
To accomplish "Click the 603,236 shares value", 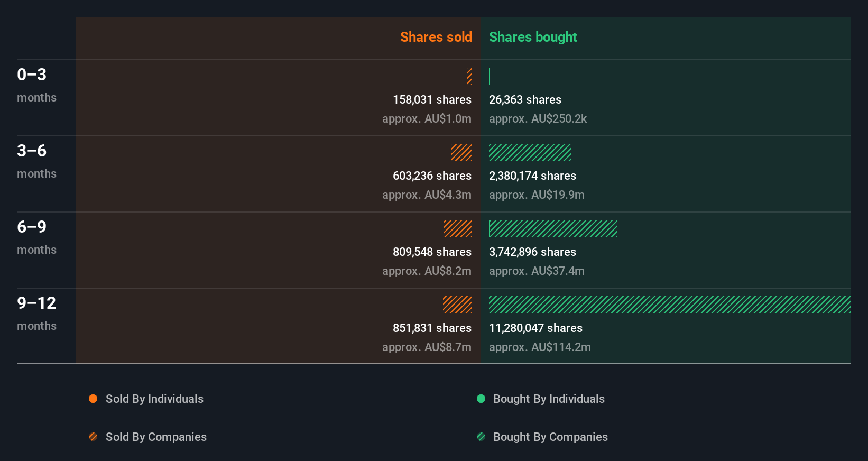I will pyautogui.click(x=432, y=176).
